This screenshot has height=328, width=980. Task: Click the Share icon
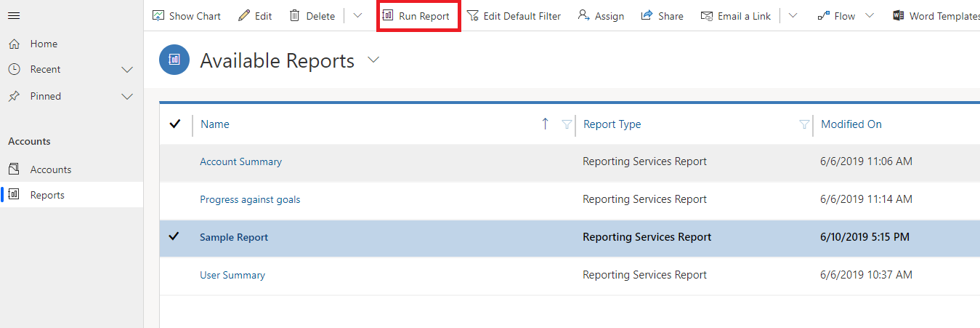tap(647, 16)
